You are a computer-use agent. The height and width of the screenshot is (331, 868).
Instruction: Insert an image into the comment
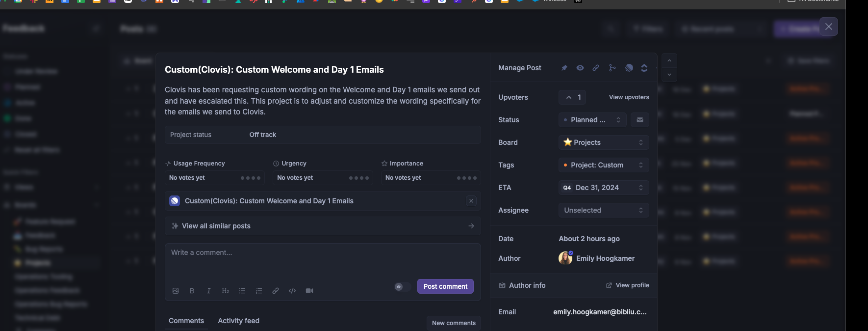176,291
